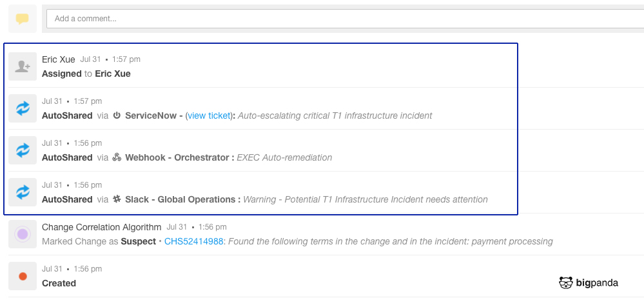Click the ServiceNow AutoShared sync icon
This screenshot has width=644, height=307.
(23, 108)
